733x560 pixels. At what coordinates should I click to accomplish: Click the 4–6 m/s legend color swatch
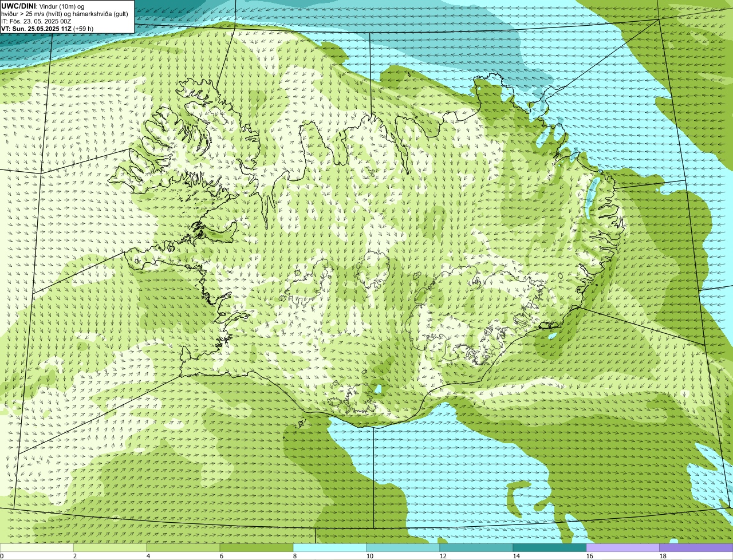pos(183,547)
